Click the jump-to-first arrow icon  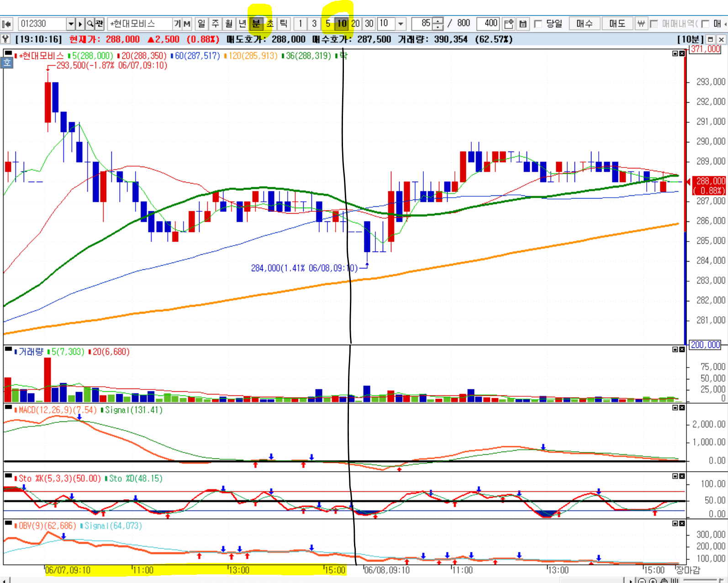click(x=7, y=24)
